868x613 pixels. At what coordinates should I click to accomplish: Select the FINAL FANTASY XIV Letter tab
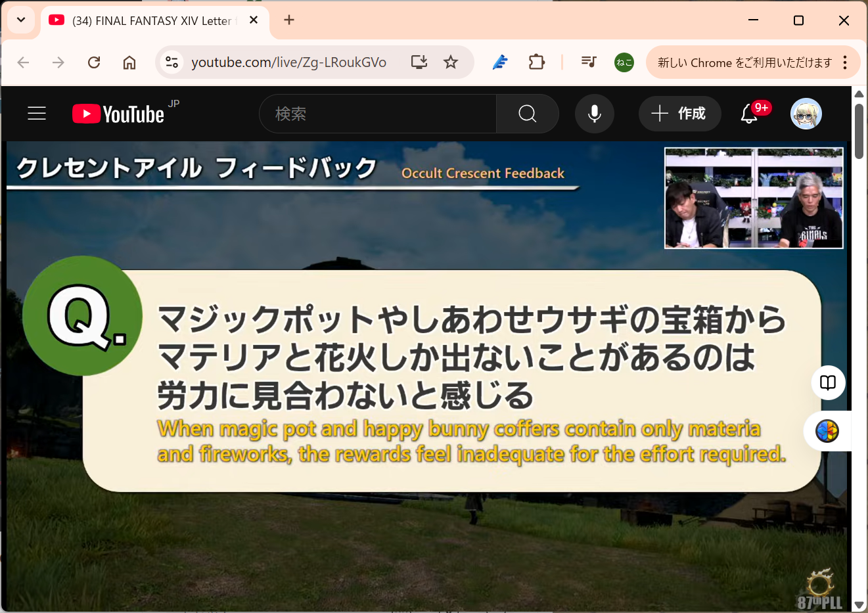click(x=154, y=21)
